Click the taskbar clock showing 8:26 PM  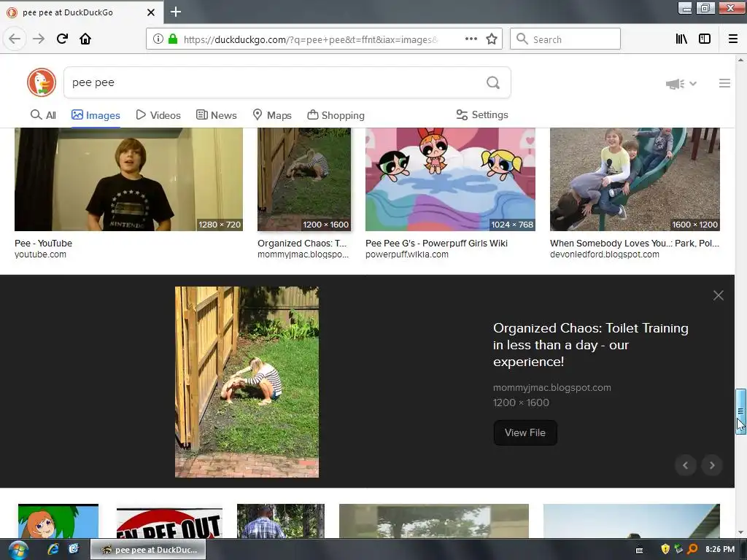pos(719,550)
